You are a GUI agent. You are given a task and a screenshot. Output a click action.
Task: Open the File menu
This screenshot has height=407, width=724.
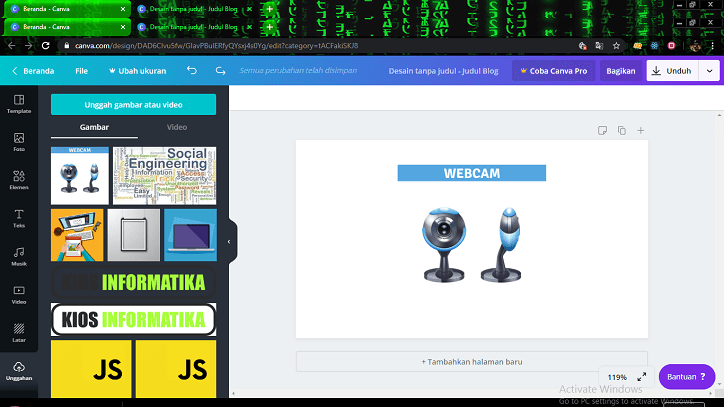(x=81, y=71)
